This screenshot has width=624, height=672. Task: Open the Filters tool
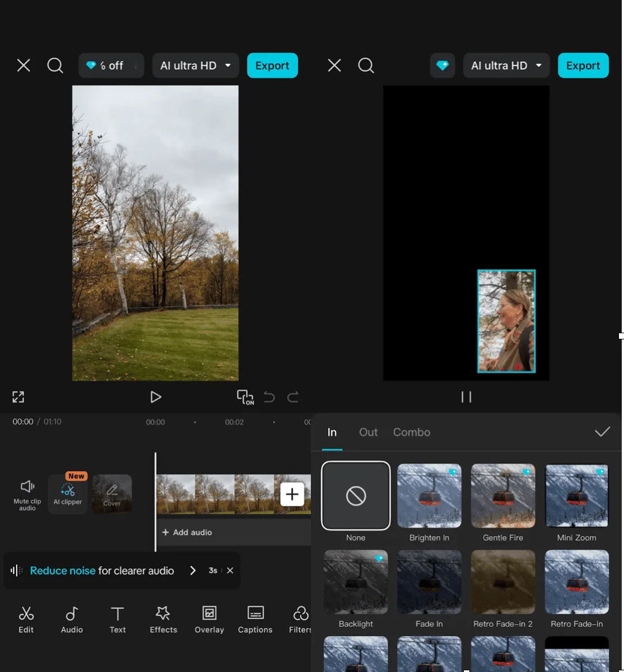click(301, 620)
